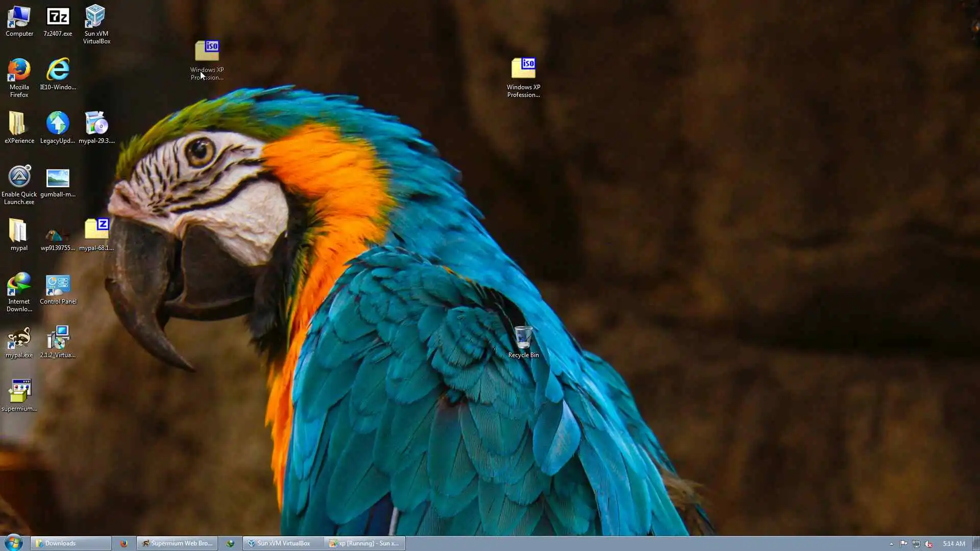This screenshot has height=551, width=980.
Task: Open the Windows Start menu
Action: coord(13,543)
